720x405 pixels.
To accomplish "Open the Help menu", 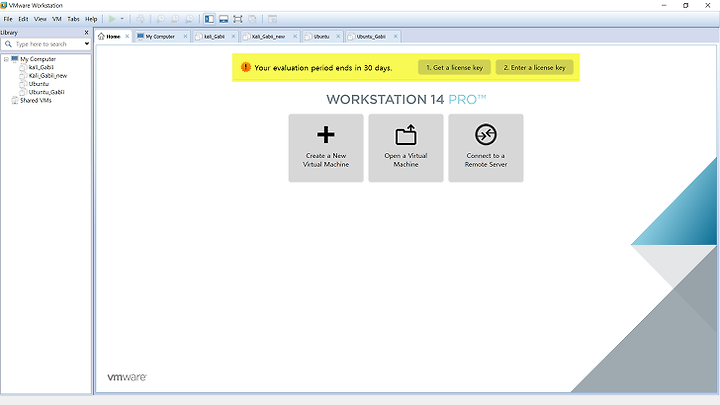I will (x=91, y=19).
